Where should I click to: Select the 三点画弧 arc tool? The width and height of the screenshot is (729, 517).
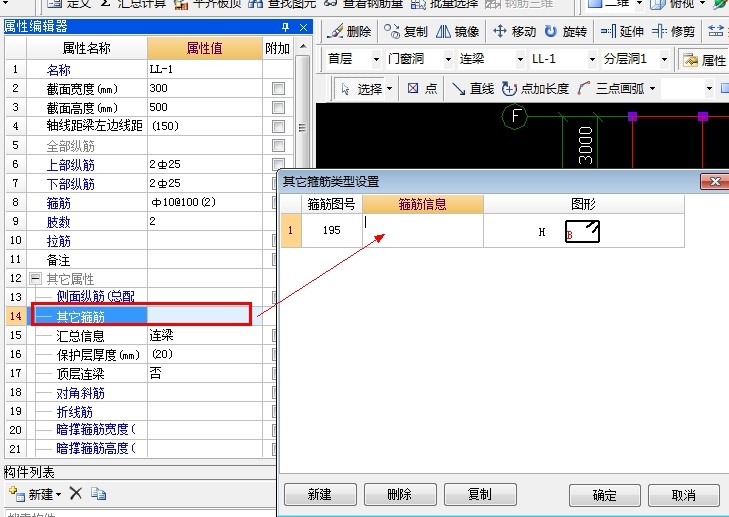[612, 88]
